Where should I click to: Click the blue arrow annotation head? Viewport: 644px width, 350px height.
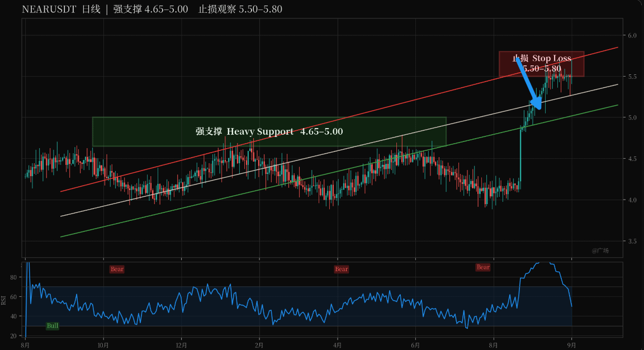pyautogui.click(x=537, y=103)
